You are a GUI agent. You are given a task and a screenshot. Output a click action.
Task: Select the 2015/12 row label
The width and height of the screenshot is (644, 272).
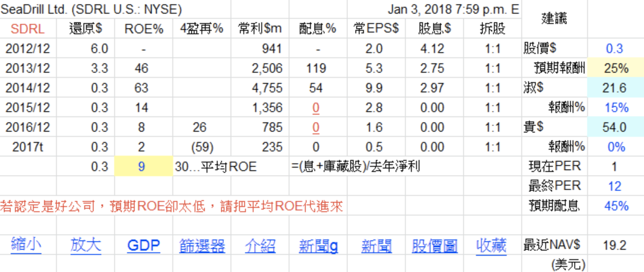click(x=28, y=107)
